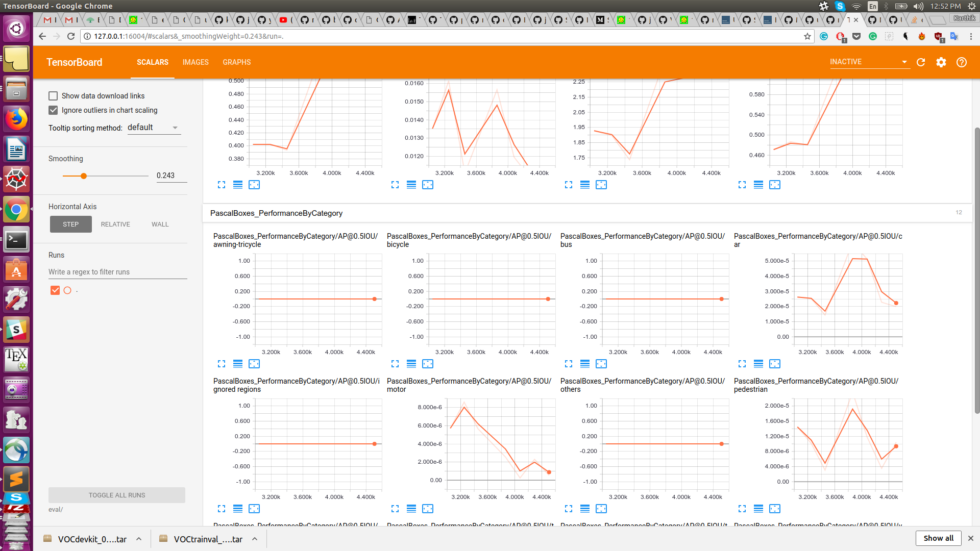This screenshot has height=551, width=980.
Task: Open TensorBoard settings gear
Action: tap(941, 62)
